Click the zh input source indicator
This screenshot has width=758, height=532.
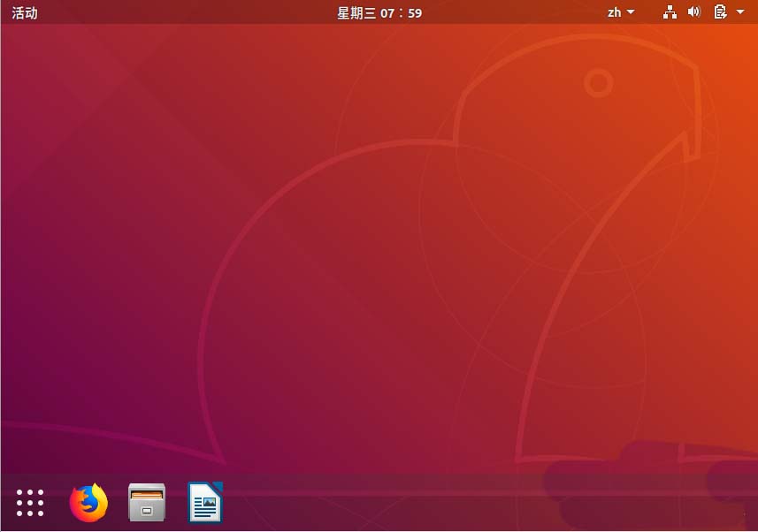click(614, 12)
